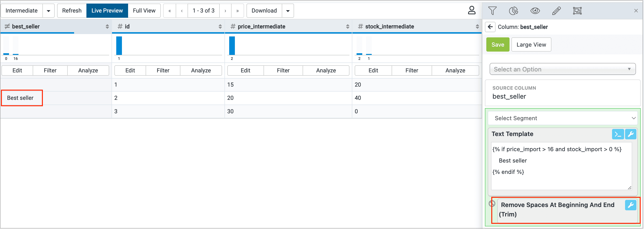This screenshot has width=644, height=229.
Task: Click Analyze under the price_intermediate column
Action: point(326,71)
